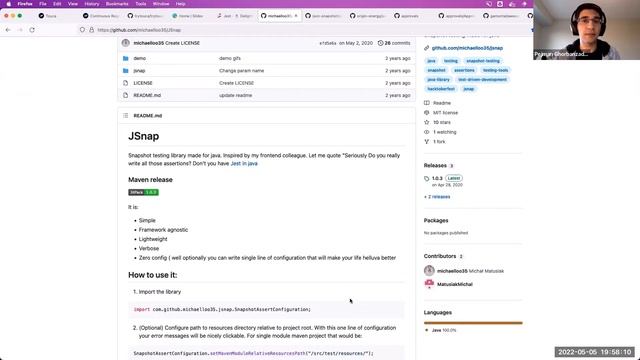The width and height of the screenshot is (640, 360).
Task: Open the 'Create LICENSE' commit message in header
Action: [x=182, y=43]
